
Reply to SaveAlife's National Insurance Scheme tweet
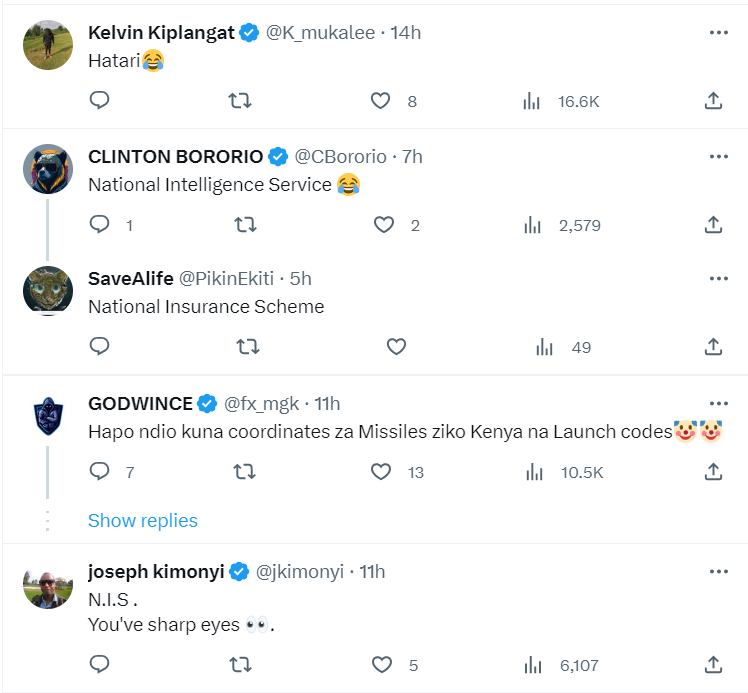(x=99, y=346)
